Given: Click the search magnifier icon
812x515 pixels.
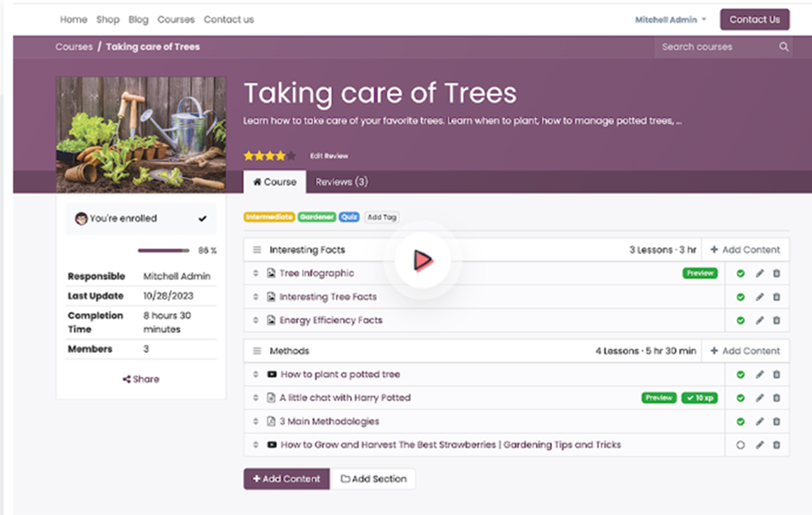Looking at the screenshot, I should click(783, 47).
